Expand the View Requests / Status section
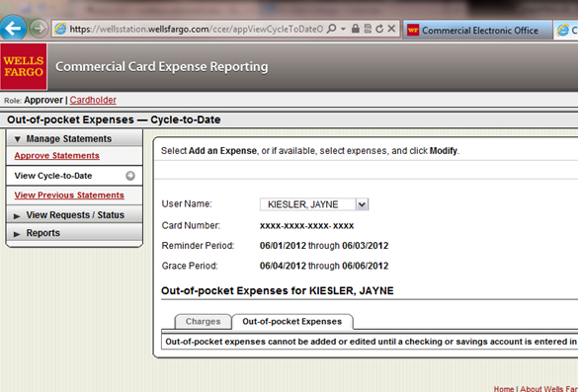The image size is (580, 392). coord(74,215)
